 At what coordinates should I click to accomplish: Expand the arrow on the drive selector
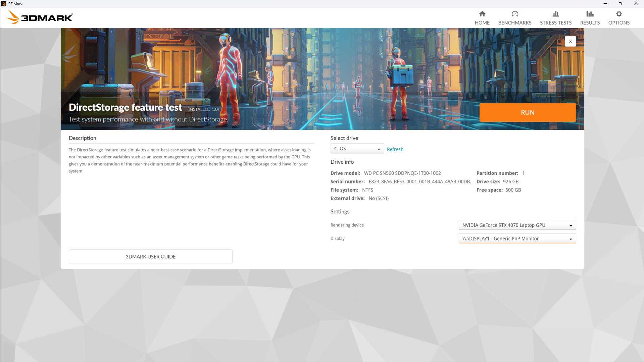click(x=379, y=148)
